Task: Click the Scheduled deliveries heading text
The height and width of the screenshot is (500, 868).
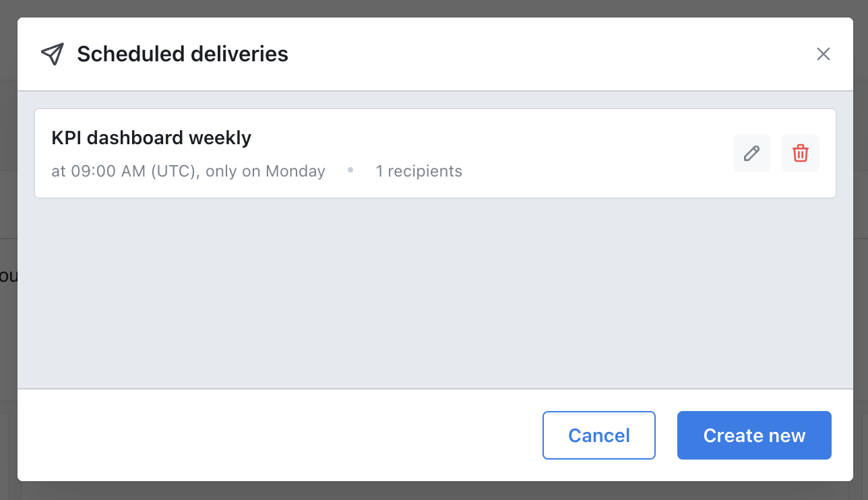Action: pos(183,54)
